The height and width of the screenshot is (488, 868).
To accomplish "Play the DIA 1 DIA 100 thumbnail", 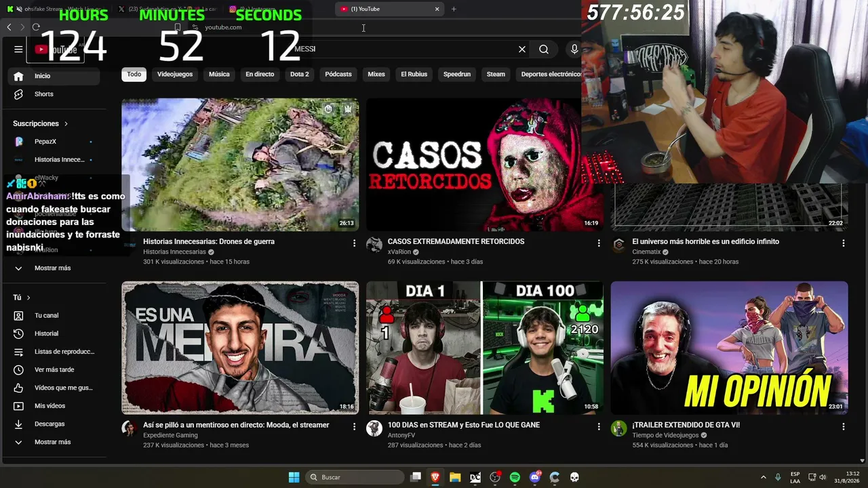I will click(485, 348).
